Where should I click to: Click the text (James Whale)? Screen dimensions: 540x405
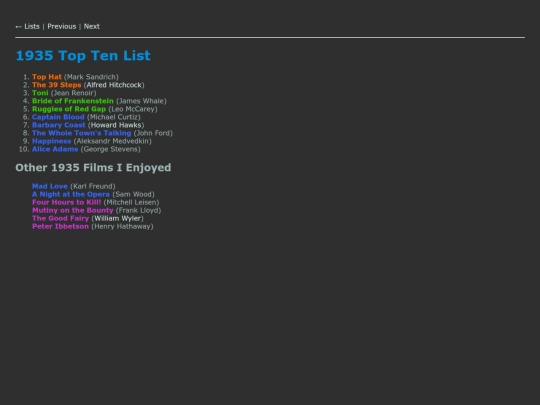[x=141, y=101]
